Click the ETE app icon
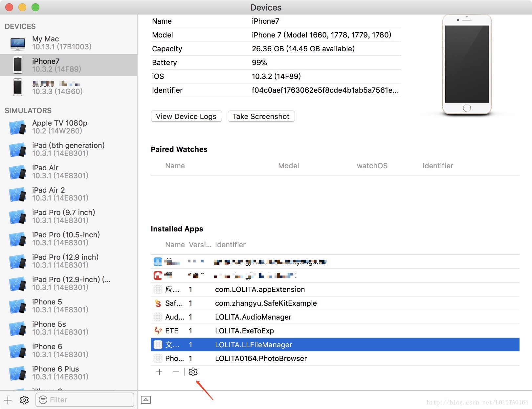This screenshot has height=409, width=532. (x=158, y=331)
